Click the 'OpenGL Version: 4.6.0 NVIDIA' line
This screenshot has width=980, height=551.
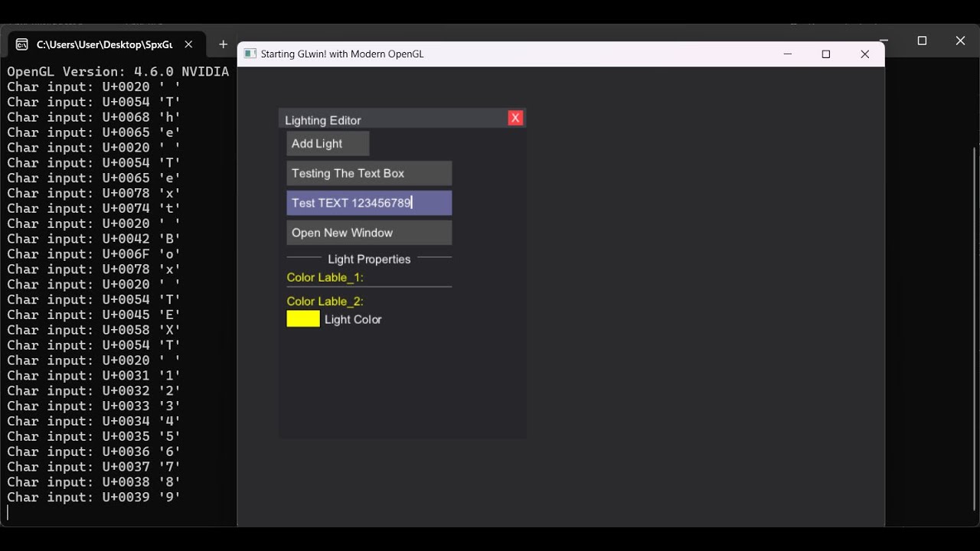[x=118, y=71]
